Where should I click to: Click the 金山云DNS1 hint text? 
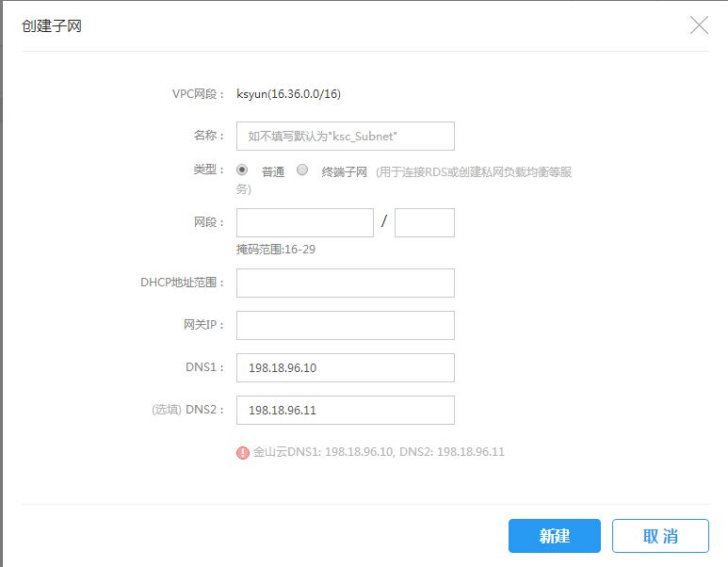[379, 452]
